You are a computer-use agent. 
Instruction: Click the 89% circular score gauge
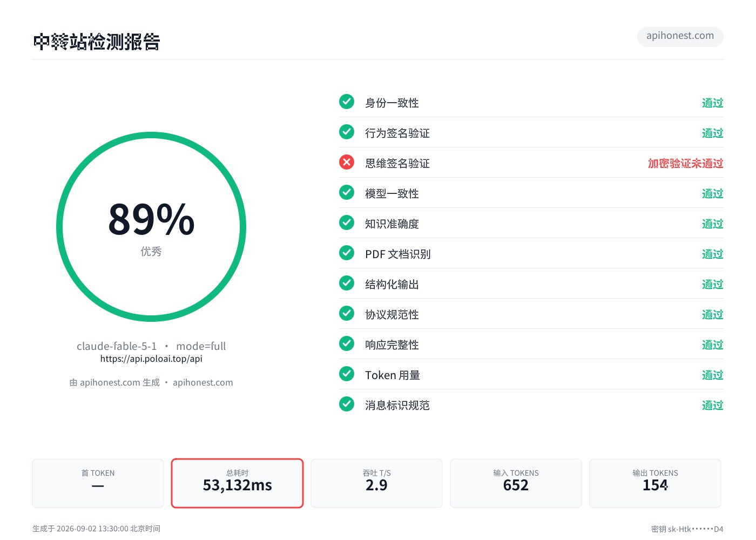151,227
